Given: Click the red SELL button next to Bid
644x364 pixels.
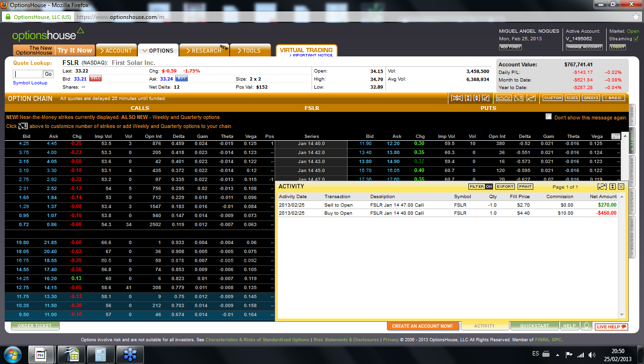Looking at the screenshot, I should (96, 79).
